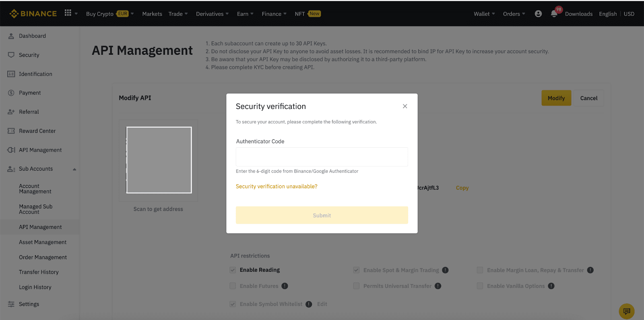Open dropdown arrow next to apps grid
Viewport: 644px width, 320px height.
[76, 14]
